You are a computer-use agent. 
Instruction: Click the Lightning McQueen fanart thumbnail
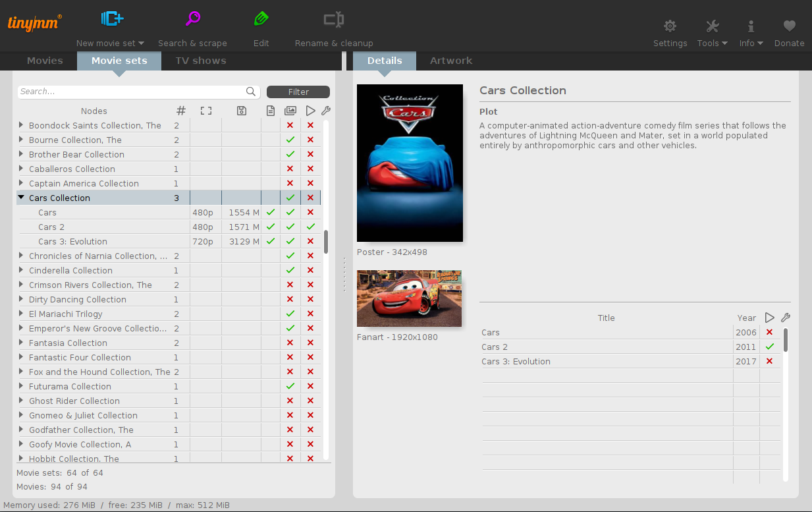(x=409, y=299)
